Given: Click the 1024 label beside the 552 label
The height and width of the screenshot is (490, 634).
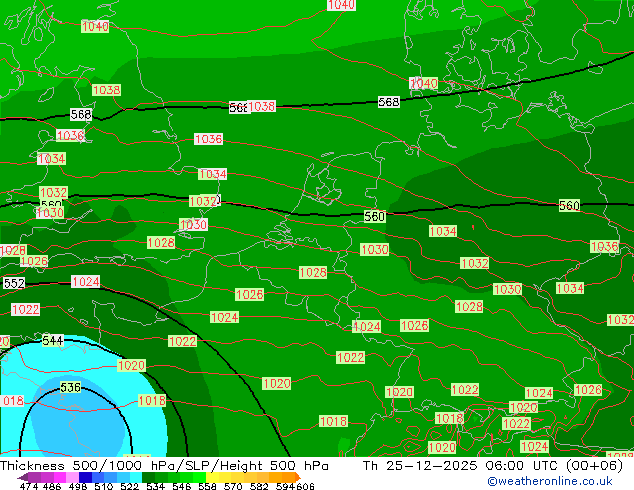Looking at the screenshot, I should pos(86,281).
